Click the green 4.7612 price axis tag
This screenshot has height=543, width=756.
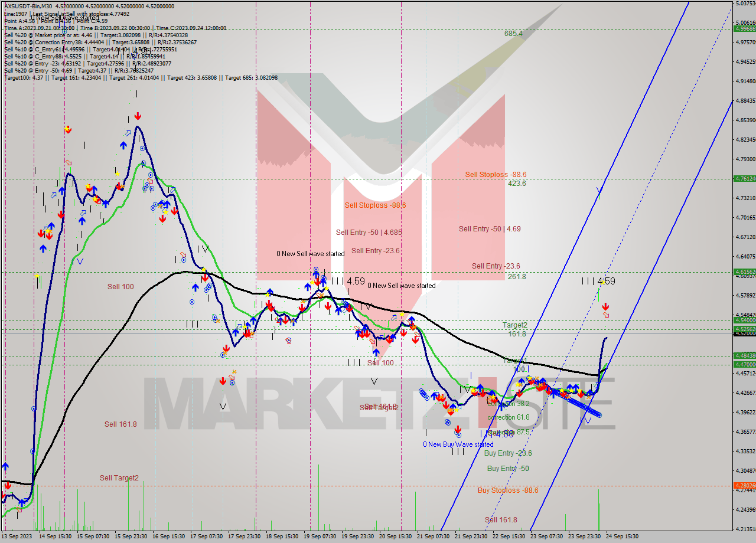point(744,178)
